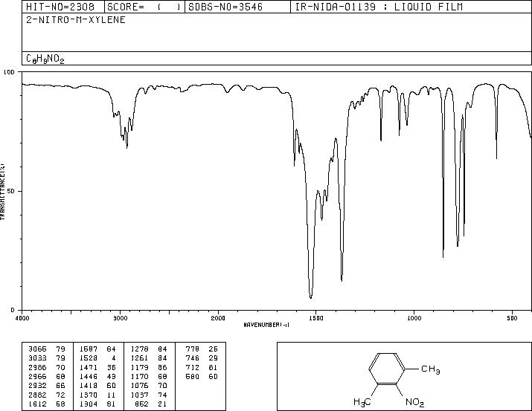Click the deepest absorption peak near 1528
This screenshot has height=411, width=532.
tap(311, 297)
